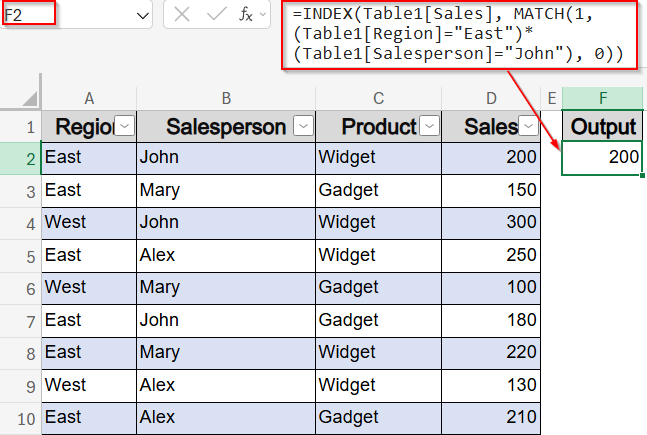The height and width of the screenshot is (435, 647).
Task: Select row 4 header
Action: 21,223
